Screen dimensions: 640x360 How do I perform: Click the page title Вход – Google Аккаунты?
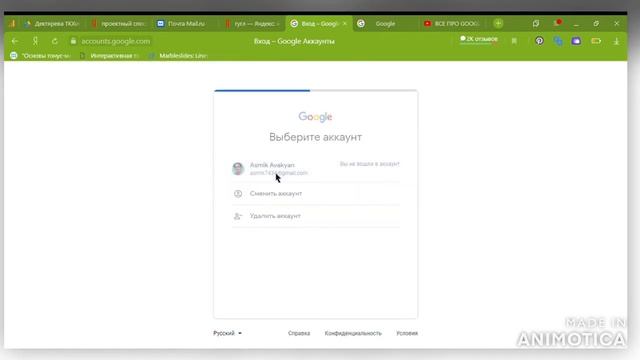294,41
